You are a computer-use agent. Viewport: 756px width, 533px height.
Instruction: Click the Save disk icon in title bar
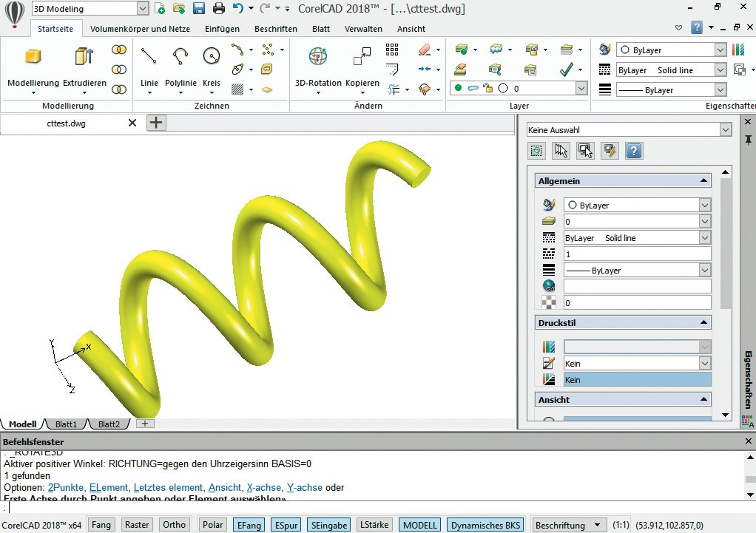[x=199, y=9]
